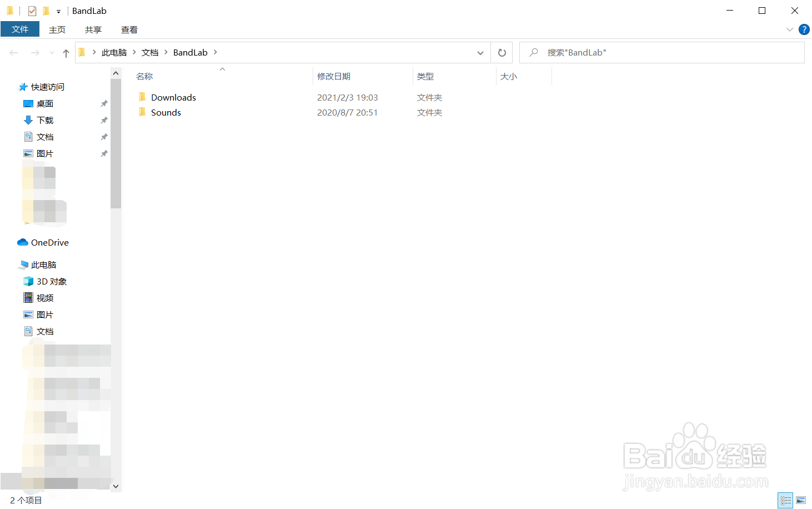Viewport: 812px width, 509px height.
Task: Click the pin icon next to pinned 文档
Action: pyautogui.click(x=104, y=137)
